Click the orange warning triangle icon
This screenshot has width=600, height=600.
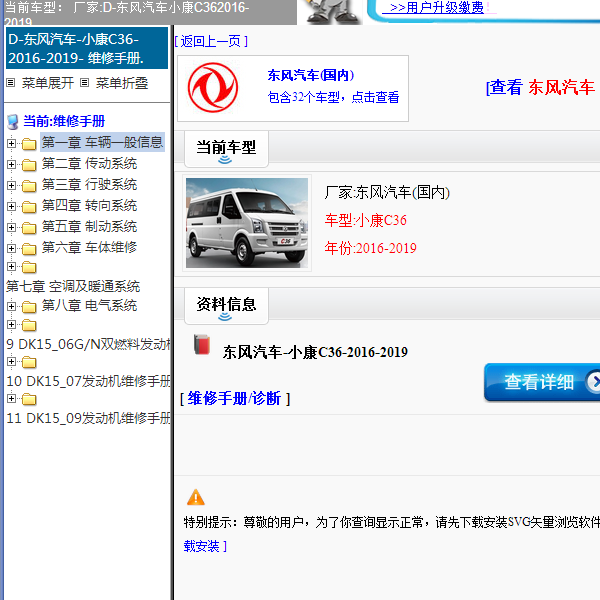click(196, 497)
